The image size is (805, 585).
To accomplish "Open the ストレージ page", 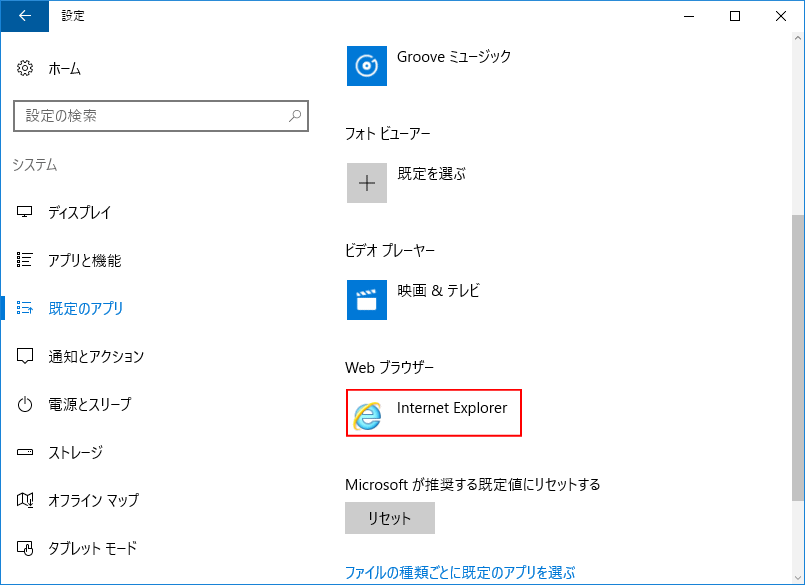I will point(75,453).
